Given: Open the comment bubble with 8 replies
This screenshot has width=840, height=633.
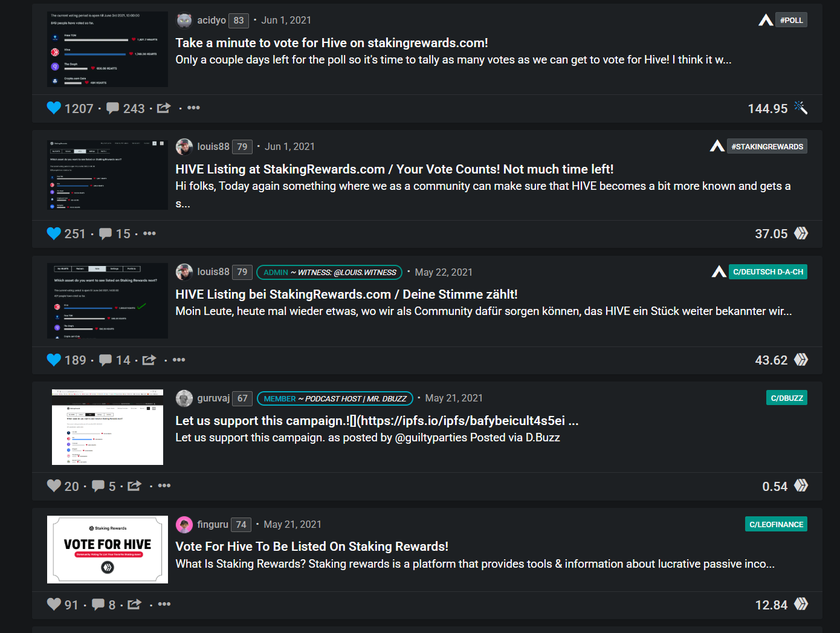Looking at the screenshot, I should (98, 604).
